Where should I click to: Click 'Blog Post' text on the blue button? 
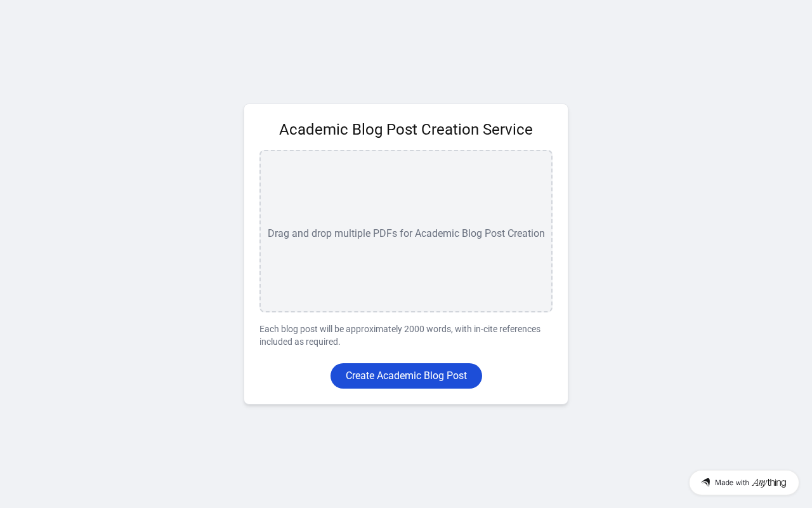[x=445, y=376]
